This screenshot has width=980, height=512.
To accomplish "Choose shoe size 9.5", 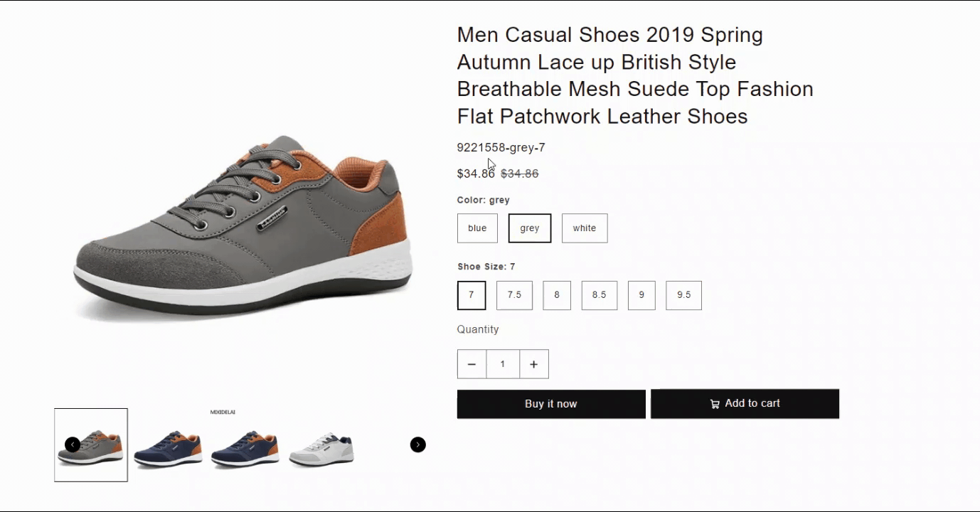I will (x=683, y=295).
